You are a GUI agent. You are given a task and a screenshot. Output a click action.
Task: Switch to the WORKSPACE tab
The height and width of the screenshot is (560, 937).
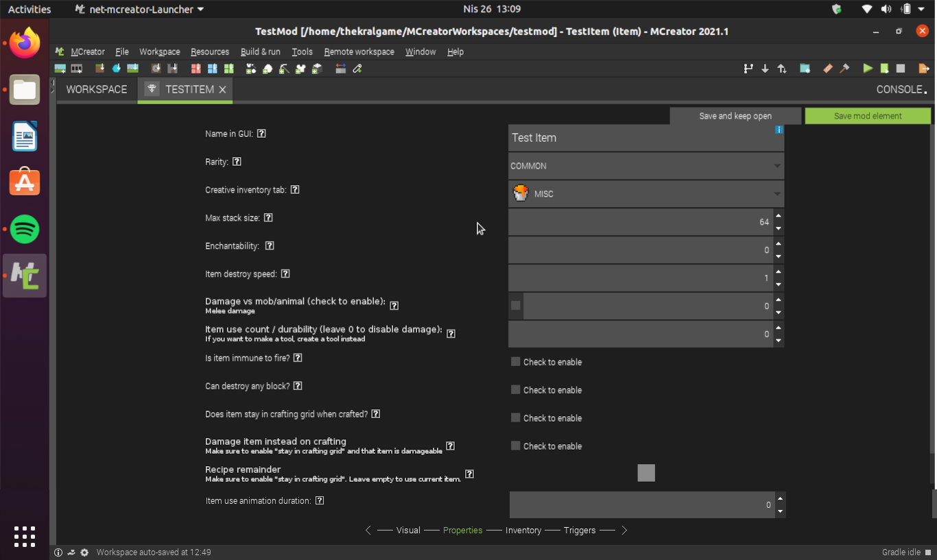[x=97, y=90]
